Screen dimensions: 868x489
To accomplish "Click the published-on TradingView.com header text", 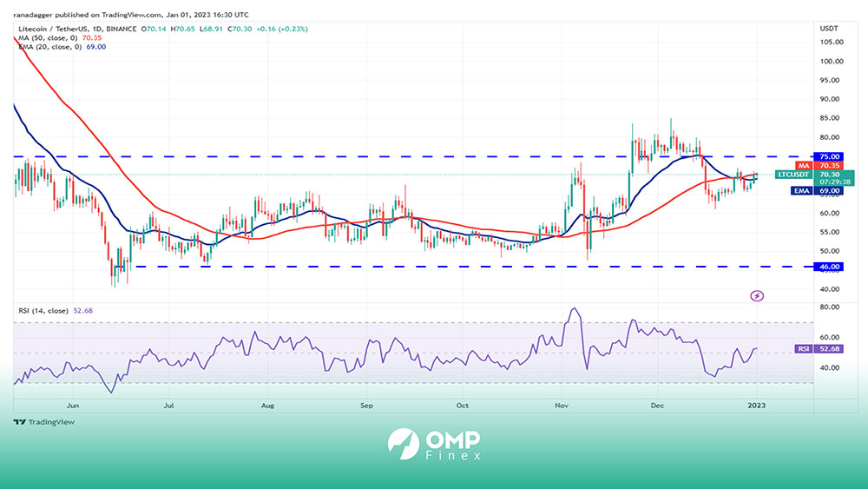I will click(131, 15).
